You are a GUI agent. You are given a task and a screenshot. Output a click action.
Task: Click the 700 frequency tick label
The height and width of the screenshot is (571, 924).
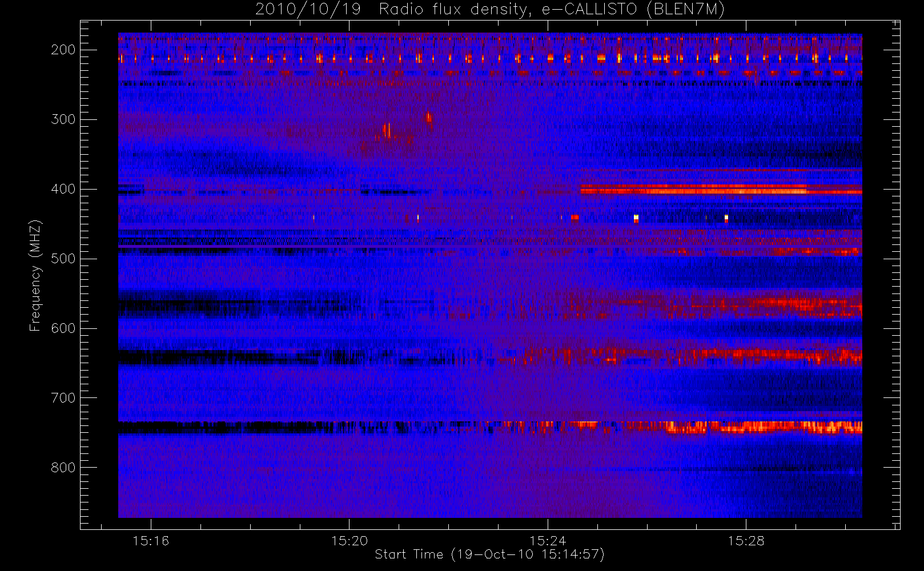coord(63,398)
